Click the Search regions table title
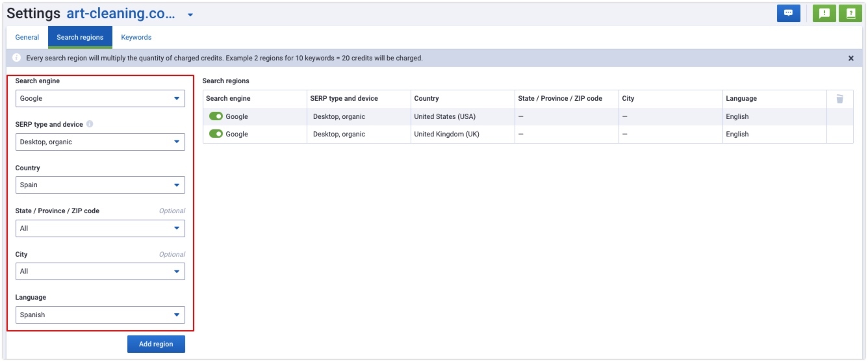This screenshot has height=362, width=868. point(226,81)
